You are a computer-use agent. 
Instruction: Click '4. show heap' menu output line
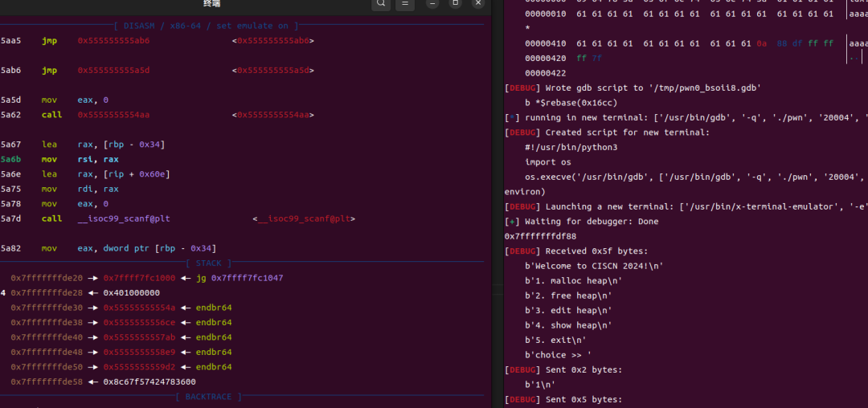pyautogui.click(x=568, y=325)
